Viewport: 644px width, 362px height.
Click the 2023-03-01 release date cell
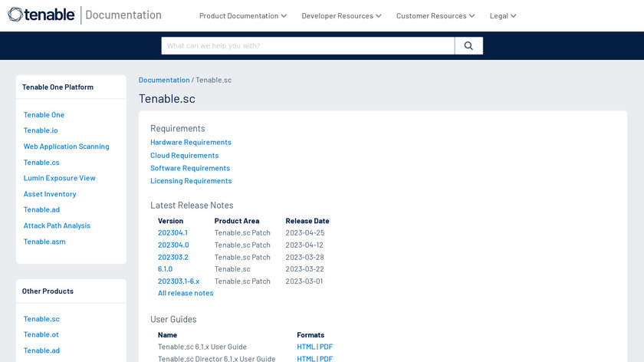coord(304,281)
